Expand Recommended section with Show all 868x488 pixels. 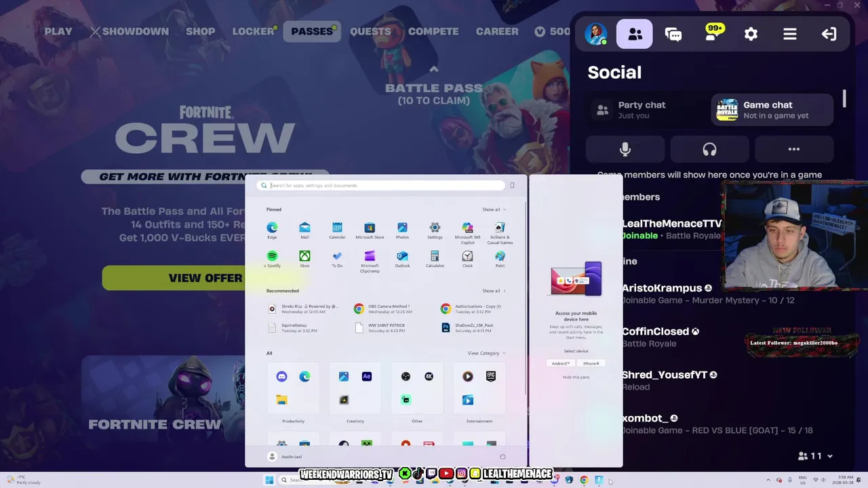[x=493, y=291]
